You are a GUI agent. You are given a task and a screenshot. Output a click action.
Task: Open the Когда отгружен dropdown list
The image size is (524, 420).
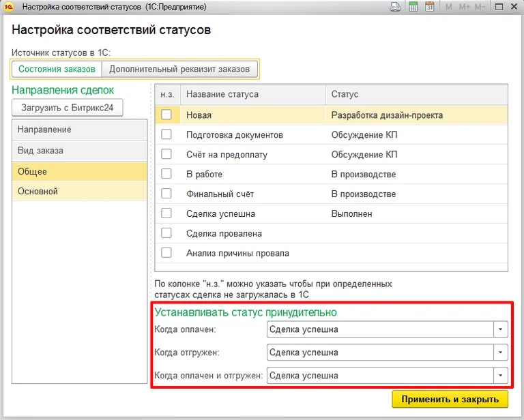point(501,352)
